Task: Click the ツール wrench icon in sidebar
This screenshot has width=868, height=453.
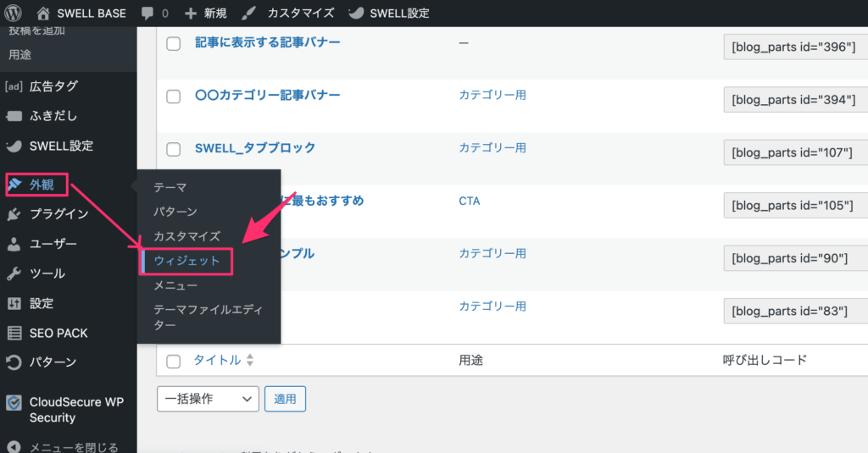Action: tap(14, 273)
